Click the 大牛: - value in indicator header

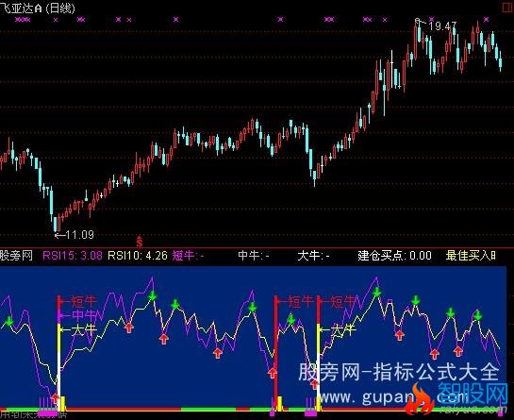click(x=313, y=255)
